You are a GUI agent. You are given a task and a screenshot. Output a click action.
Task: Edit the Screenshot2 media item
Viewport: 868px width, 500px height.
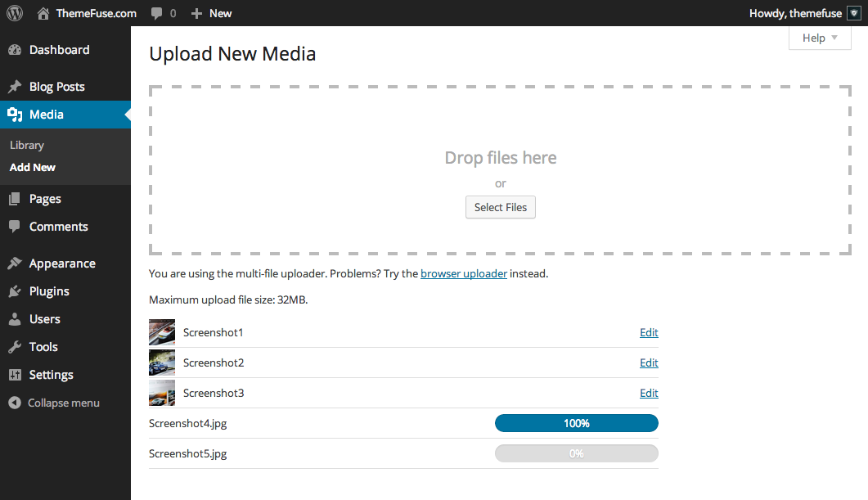649,363
